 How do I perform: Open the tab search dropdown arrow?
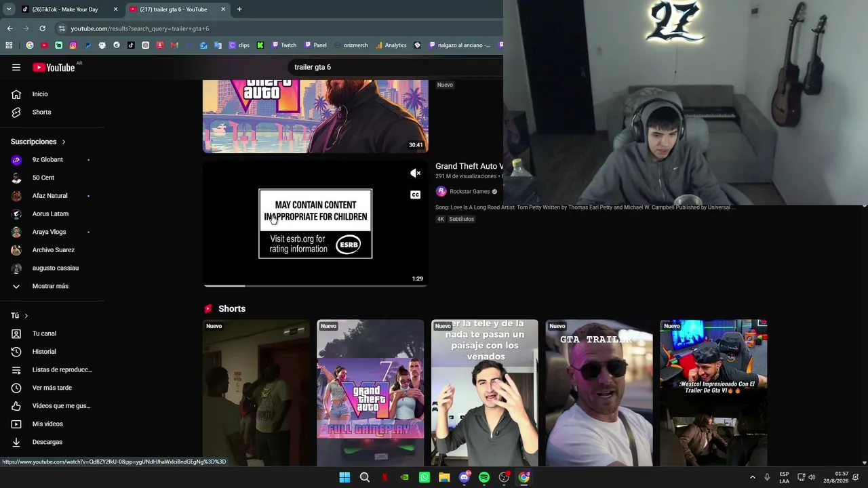[x=9, y=9]
